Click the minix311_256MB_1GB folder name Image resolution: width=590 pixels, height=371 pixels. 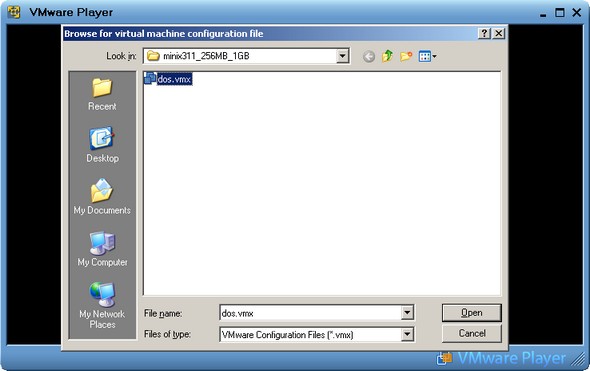206,56
